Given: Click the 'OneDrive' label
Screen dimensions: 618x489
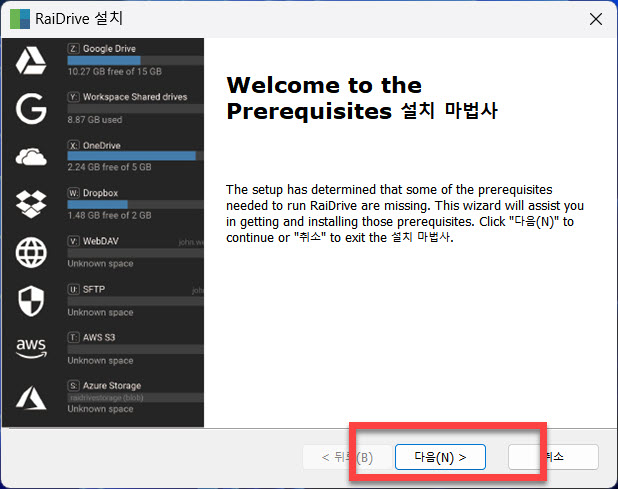Looking at the screenshot, I should point(102,145).
